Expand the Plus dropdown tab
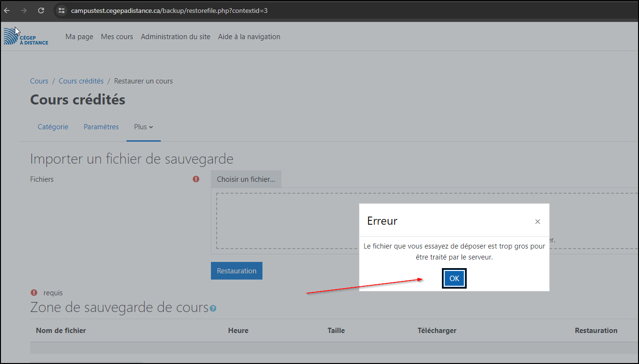The image size is (639, 364). pos(143,127)
